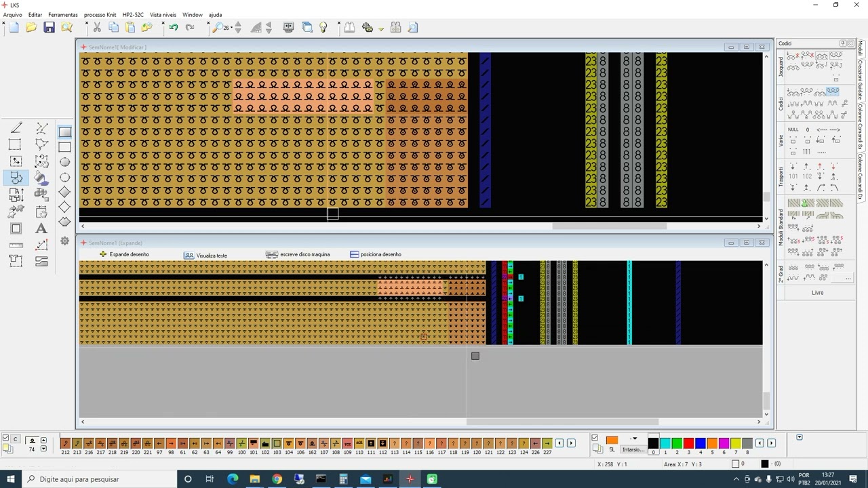Choose the outlined diamond shape
Image resolution: width=868 pixels, height=488 pixels.
[x=64, y=207]
